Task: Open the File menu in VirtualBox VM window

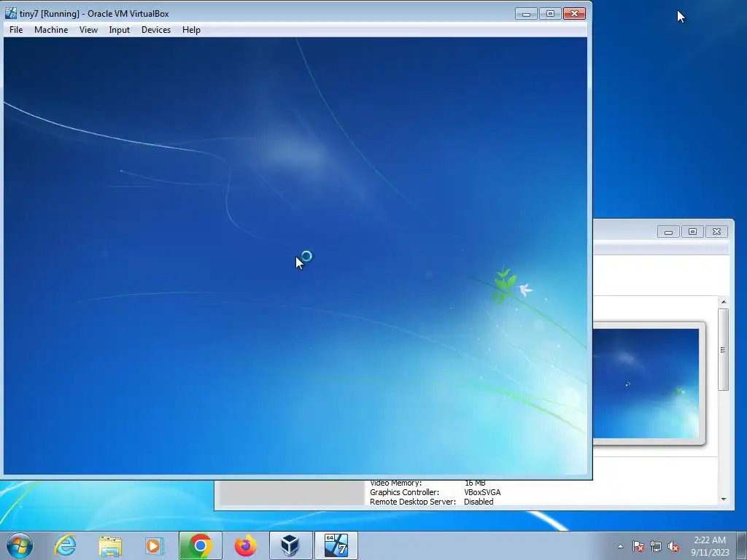Action: (x=16, y=29)
